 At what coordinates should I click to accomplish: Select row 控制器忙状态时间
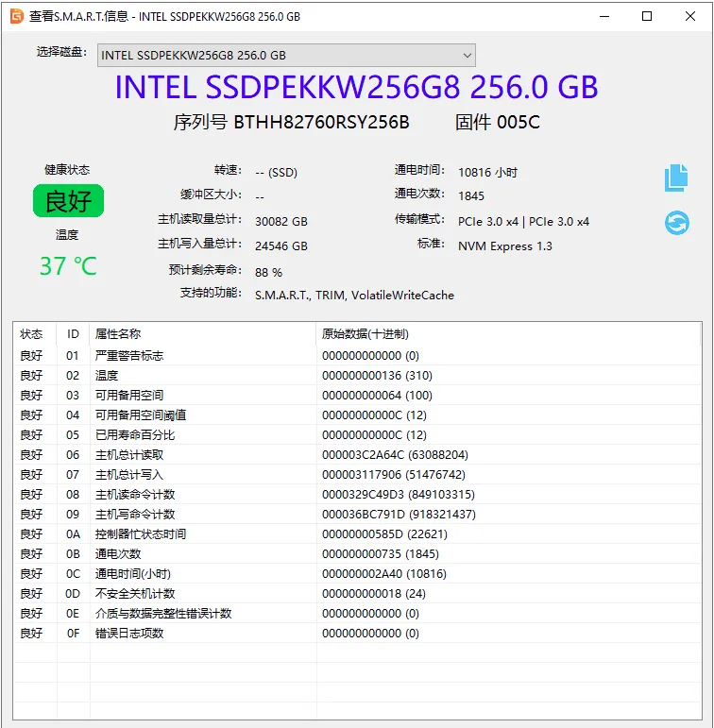pyautogui.click(x=357, y=533)
